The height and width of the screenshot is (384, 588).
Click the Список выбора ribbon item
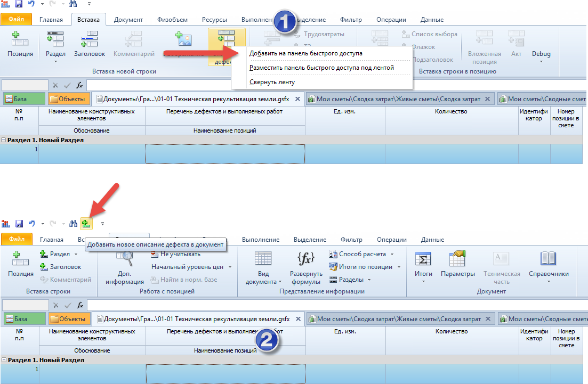coord(430,34)
